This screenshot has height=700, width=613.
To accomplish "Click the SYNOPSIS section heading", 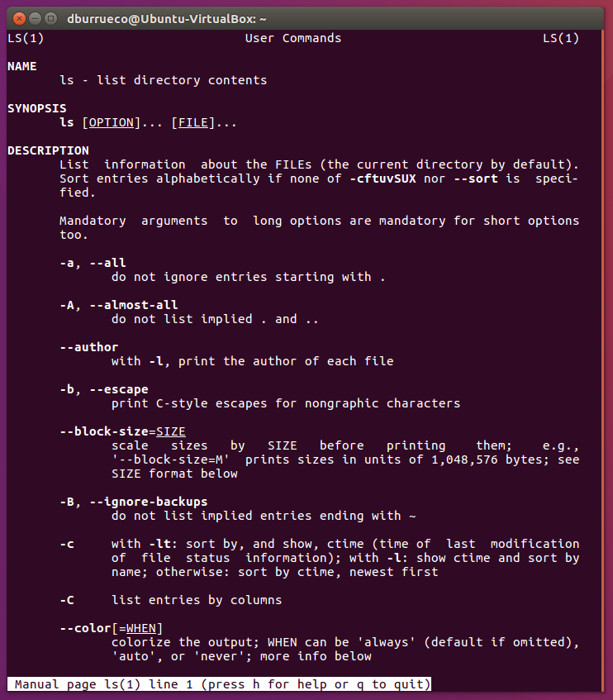I will click(x=37, y=108).
